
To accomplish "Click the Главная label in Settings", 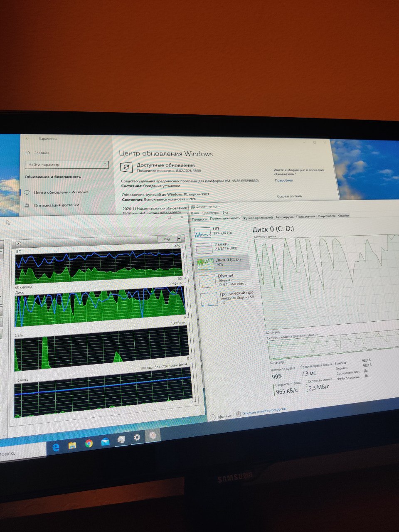I will [x=42, y=153].
